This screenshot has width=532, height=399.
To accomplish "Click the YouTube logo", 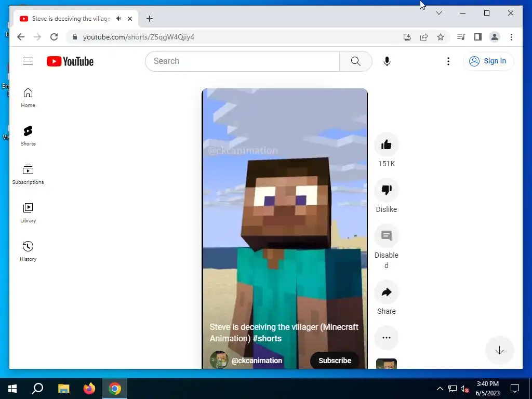I will [70, 61].
